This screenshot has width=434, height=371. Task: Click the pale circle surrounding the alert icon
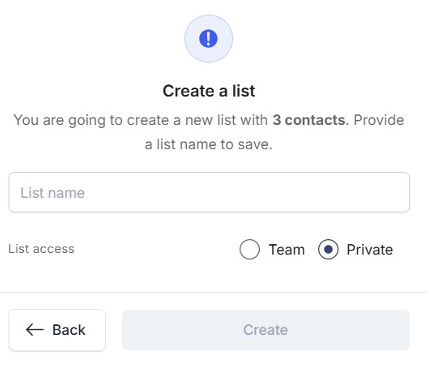coord(208,39)
